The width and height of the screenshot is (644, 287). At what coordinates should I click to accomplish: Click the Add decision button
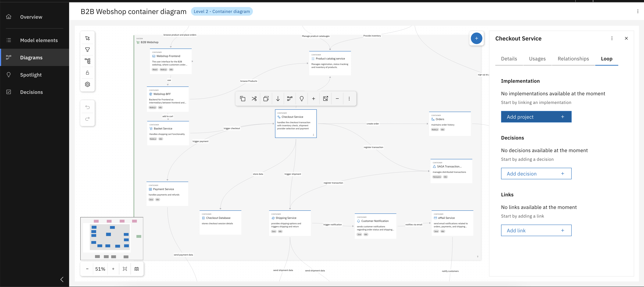pyautogui.click(x=536, y=173)
